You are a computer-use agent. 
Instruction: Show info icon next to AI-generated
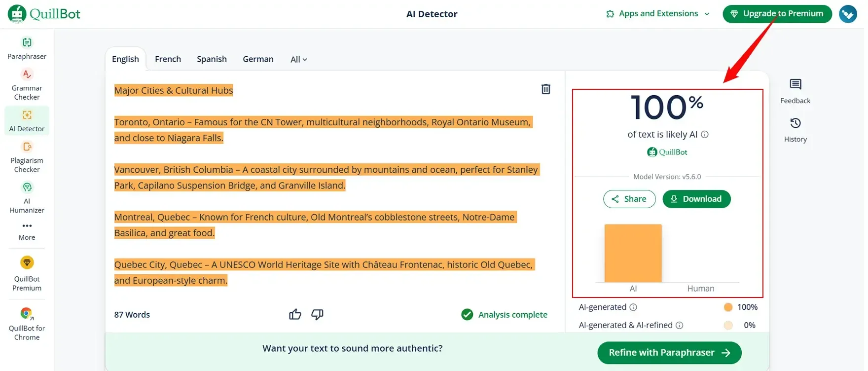tap(633, 307)
